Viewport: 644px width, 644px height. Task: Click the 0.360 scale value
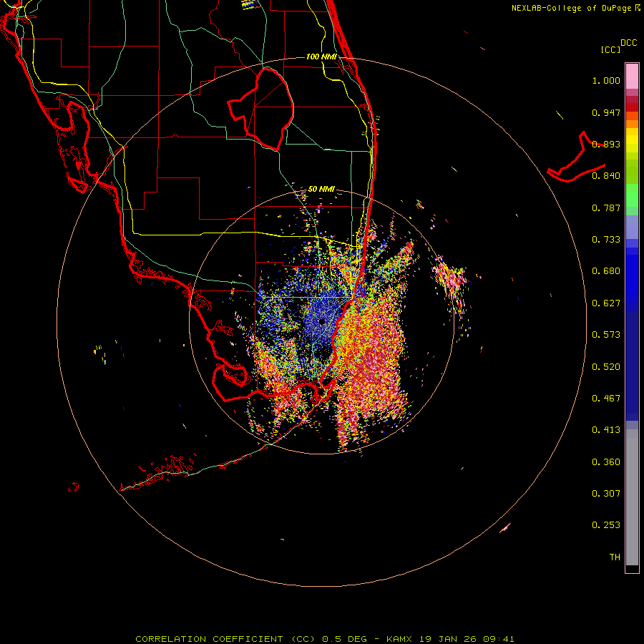[x=606, y=462]
